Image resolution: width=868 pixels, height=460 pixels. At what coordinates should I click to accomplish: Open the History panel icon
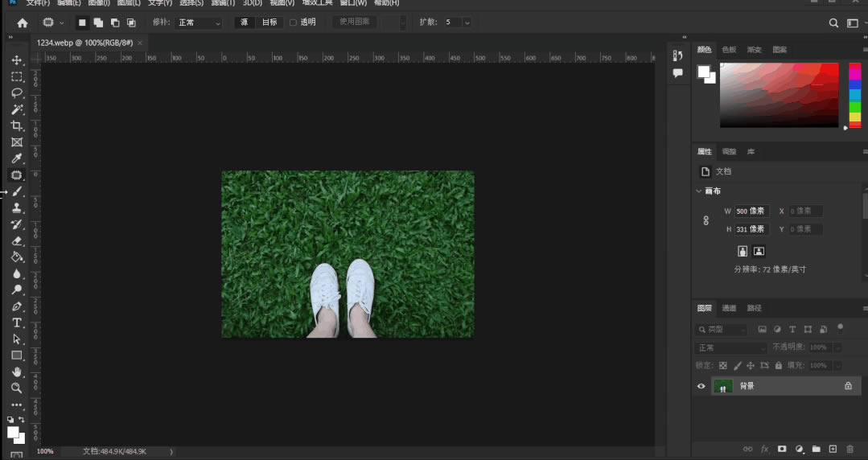pyautogui.click(x=677, y=55)
